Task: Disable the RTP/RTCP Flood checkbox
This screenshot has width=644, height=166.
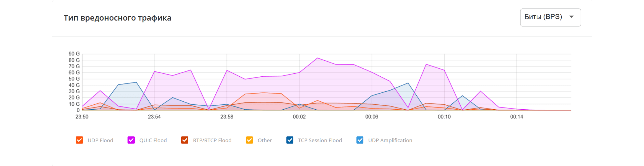Action: pos(185,140)
